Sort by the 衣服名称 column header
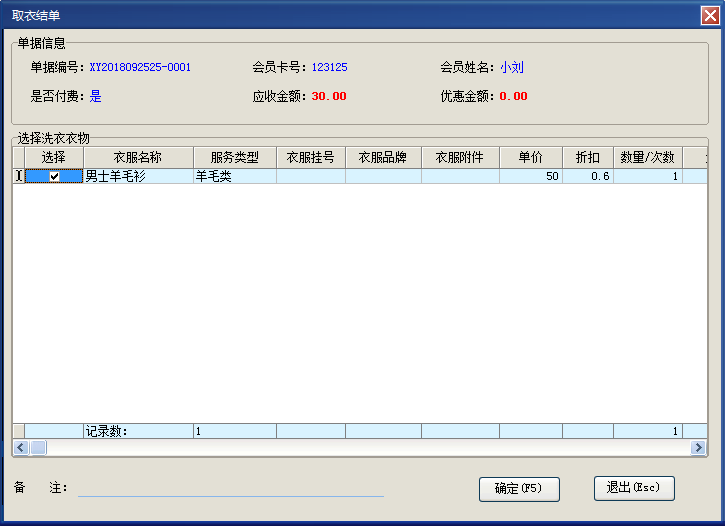725x526 pixels. coord(138,158)
